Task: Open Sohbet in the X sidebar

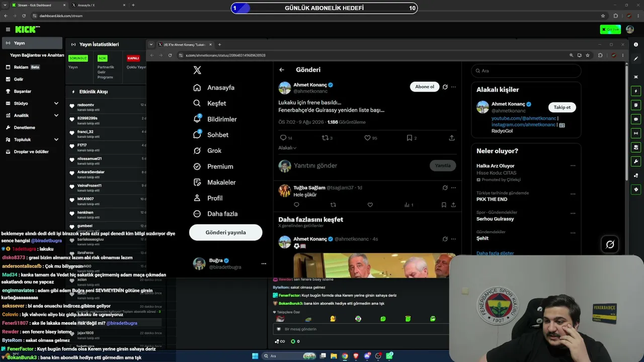Action: 211,135
